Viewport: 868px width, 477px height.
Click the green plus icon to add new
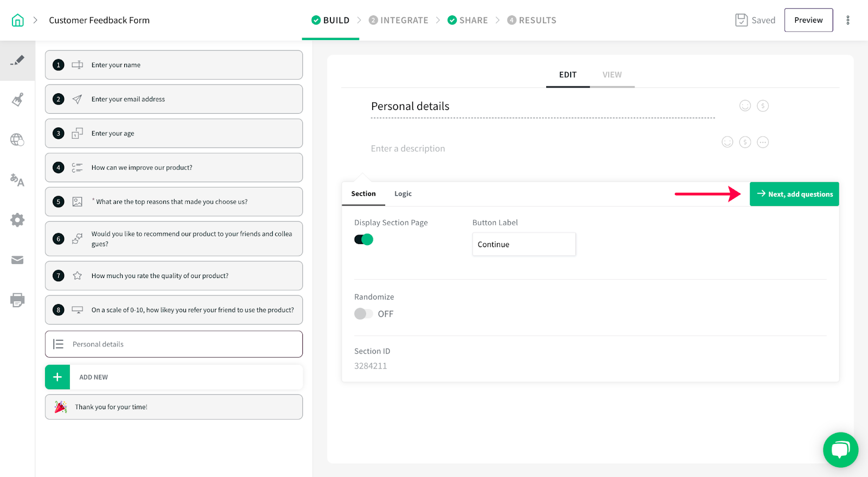(x=58, y=377)
